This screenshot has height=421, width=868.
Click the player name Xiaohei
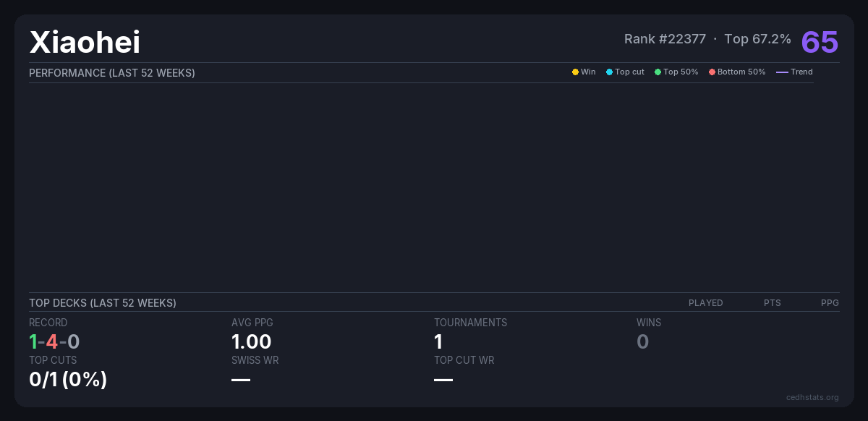click(x=85, y=43)
